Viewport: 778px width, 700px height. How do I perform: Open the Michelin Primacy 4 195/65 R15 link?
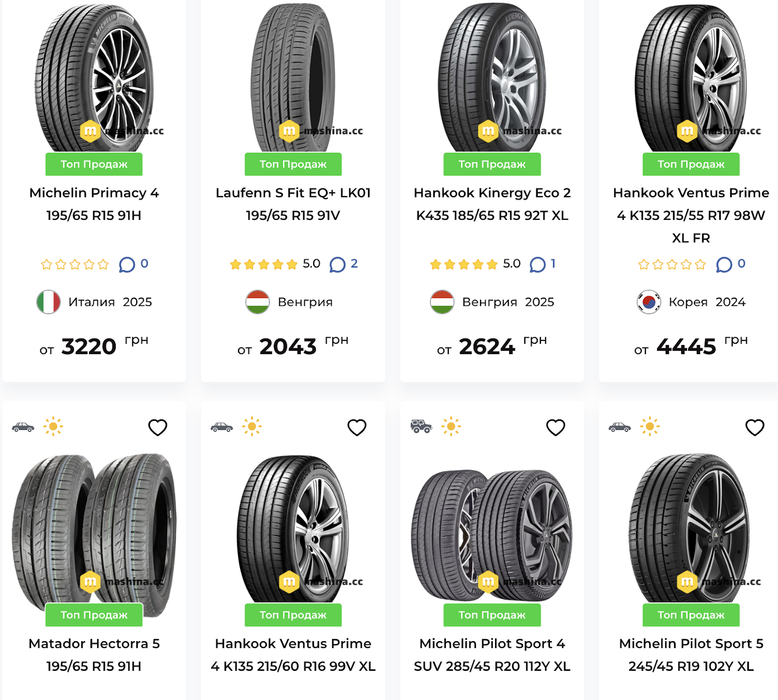(x=94, y=204)
